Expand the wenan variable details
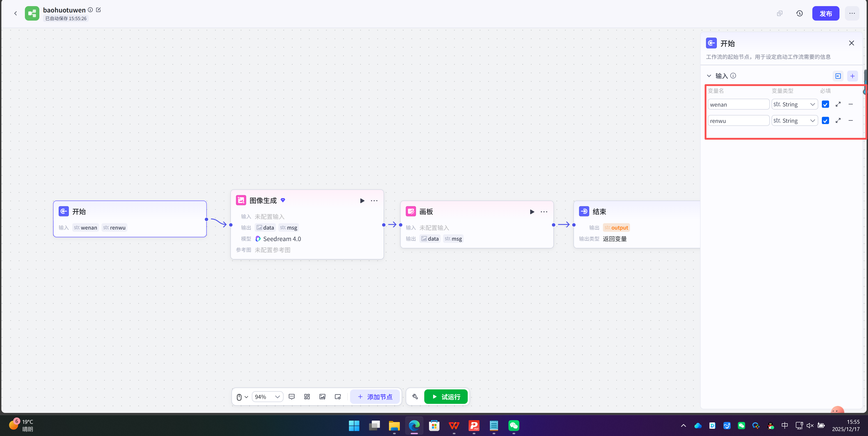The width and height of the screenshot is (868, 436). pos(838,104)
